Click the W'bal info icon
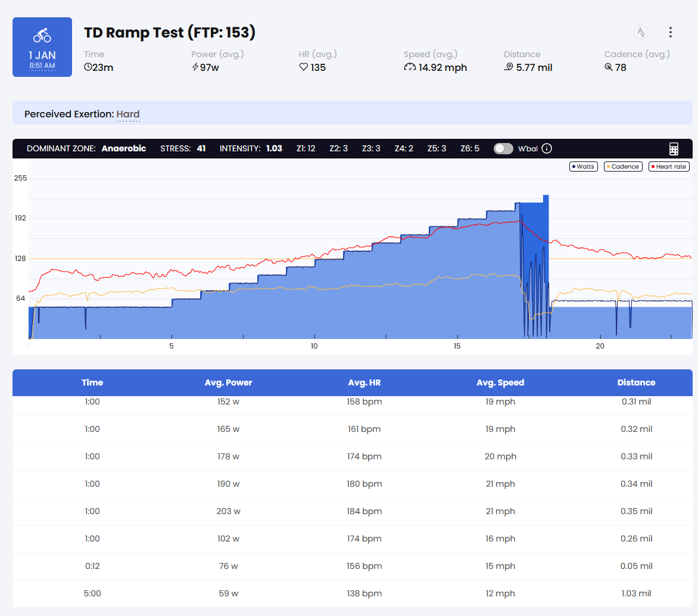Image resolution: width=698 pixels, height=616 pixels. (x=547, y=148)
